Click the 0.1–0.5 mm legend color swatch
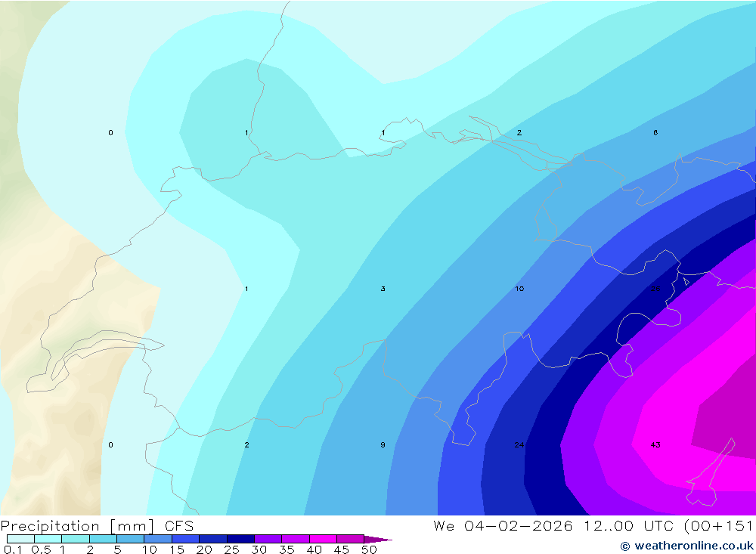This screenshot has width=756, height=554. point(20,539)
